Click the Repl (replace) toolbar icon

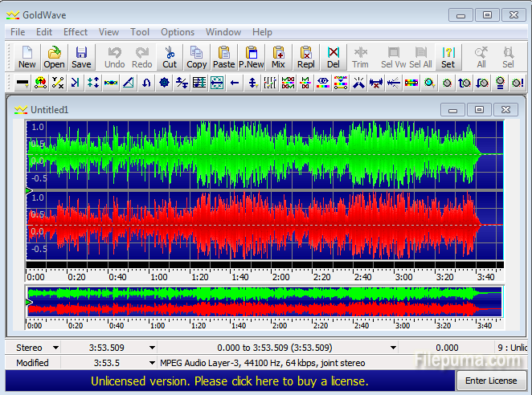(306, 56)
